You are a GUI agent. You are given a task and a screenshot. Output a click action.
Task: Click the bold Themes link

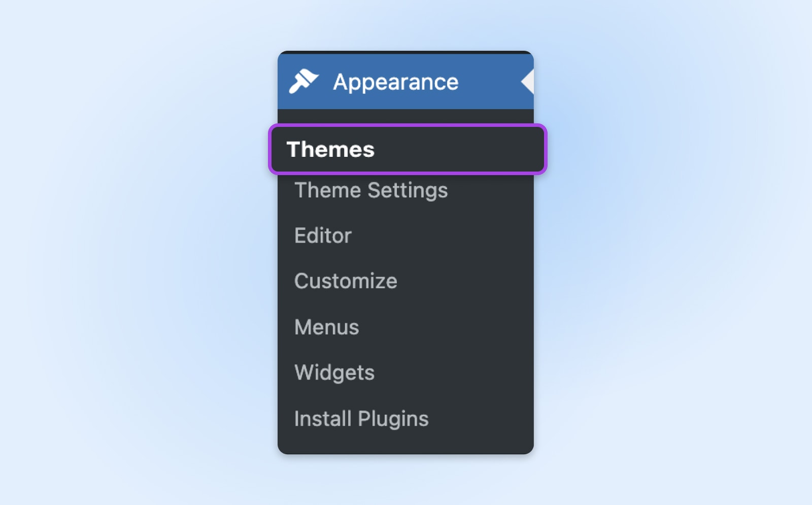[x=330, y=150]
